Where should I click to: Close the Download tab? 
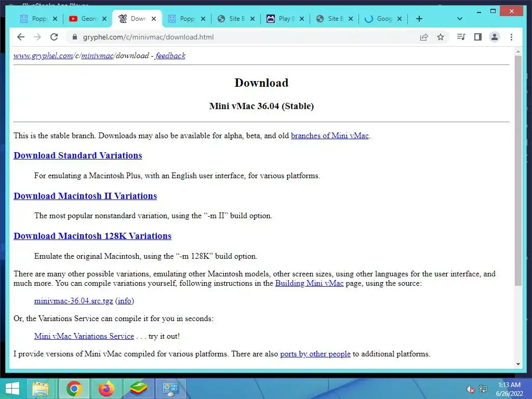(x=154, y=19)
